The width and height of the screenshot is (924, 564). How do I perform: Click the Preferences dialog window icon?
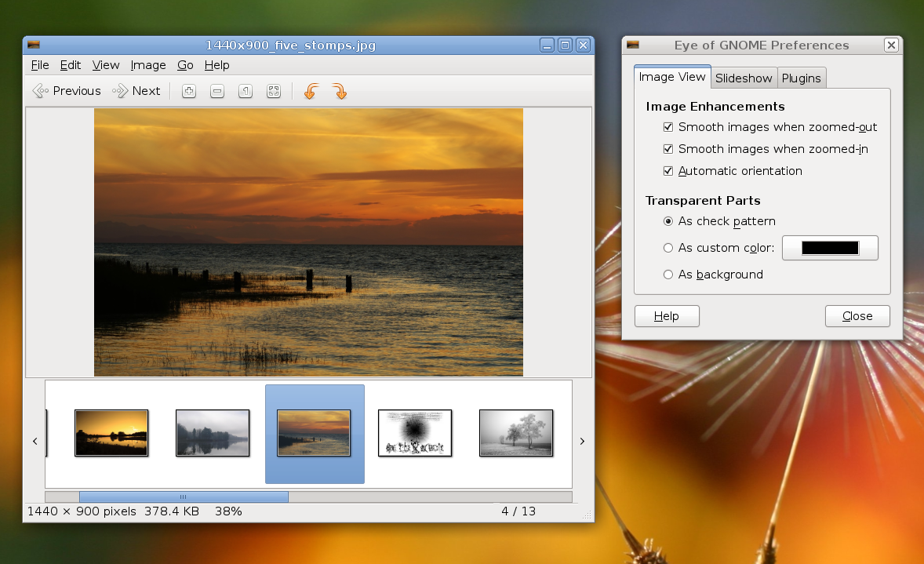point(633,45)
